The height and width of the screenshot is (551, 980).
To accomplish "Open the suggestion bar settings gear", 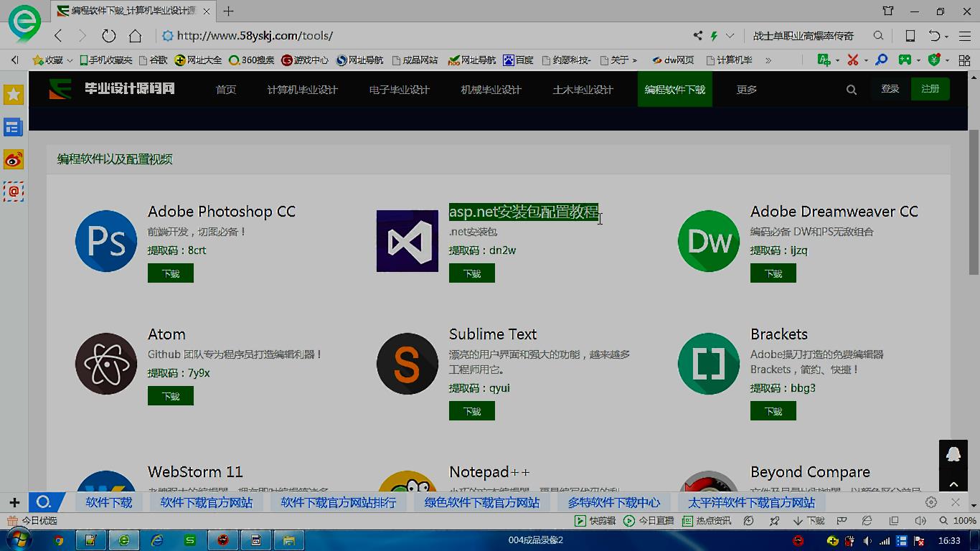I will click(931, 502).
